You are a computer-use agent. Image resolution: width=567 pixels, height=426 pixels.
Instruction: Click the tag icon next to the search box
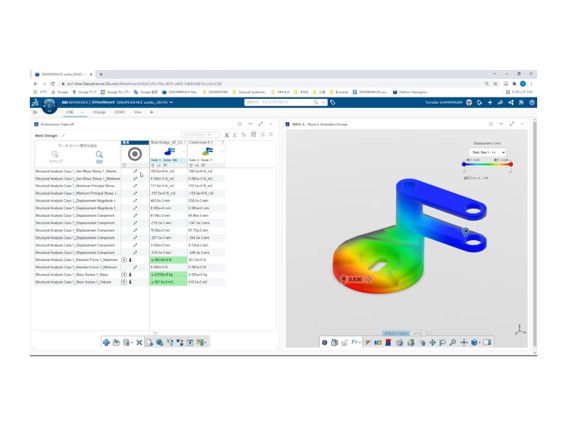pos(333,103)
